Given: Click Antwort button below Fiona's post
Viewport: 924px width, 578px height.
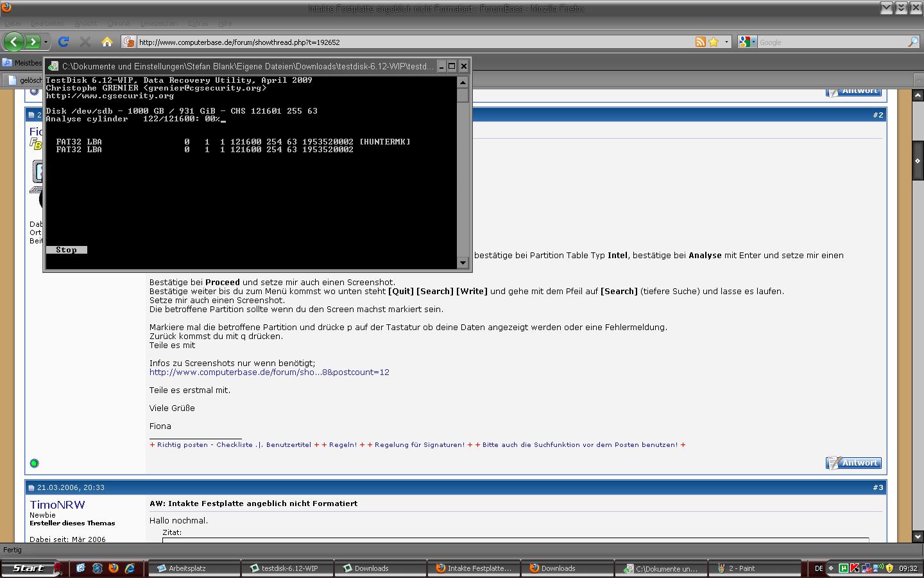Looking at the screenshot, I should 853,463.
